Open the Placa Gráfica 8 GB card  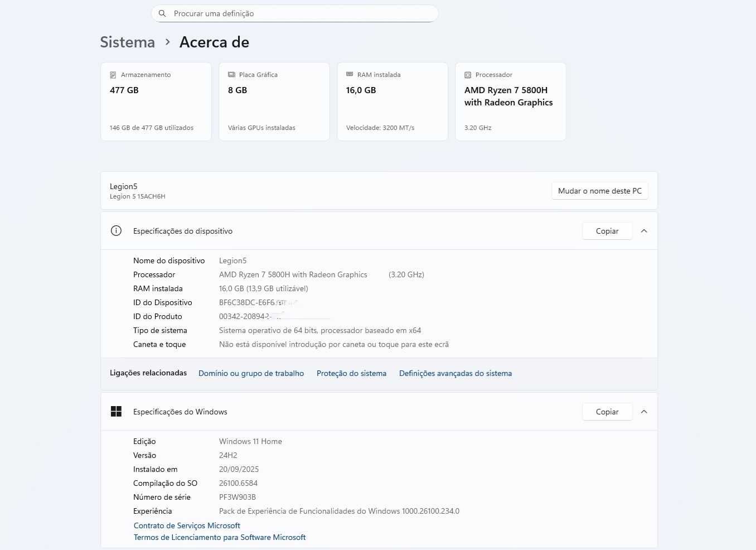click(x=274, y=102)
